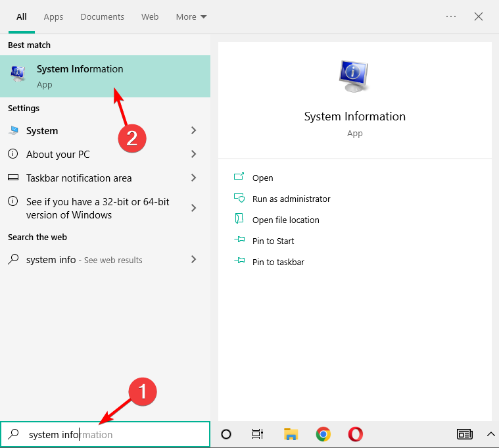Viewport: 499px width, 448px height.
Task: Click the System settings monitor icon
Action: click(x=13, y=130)
